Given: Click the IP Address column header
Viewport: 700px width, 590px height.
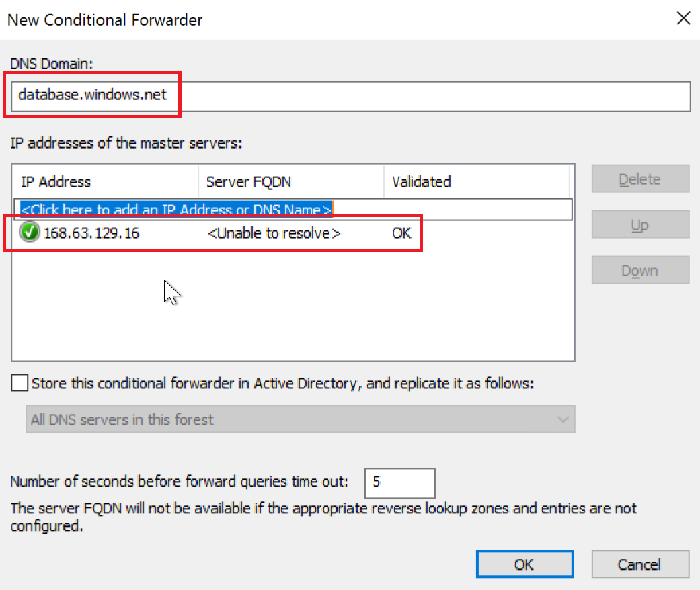Looking at the screenshot, I should point(104,182).
